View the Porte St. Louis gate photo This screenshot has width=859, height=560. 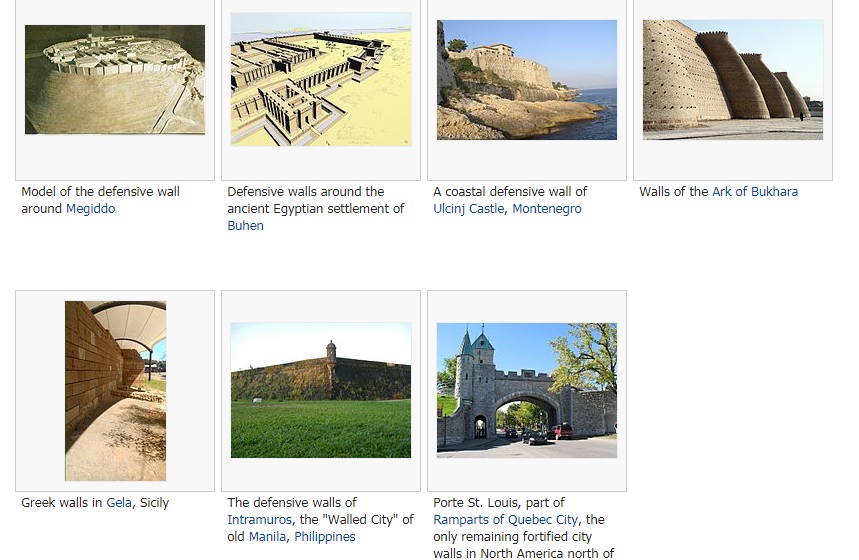527,391
